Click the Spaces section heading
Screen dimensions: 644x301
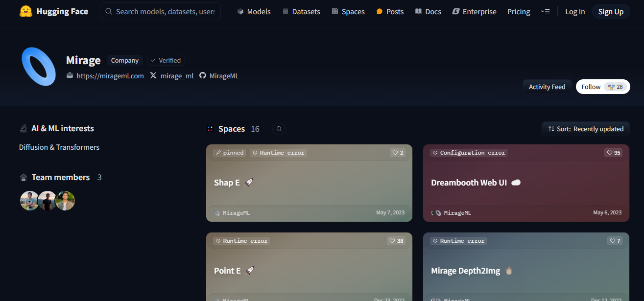pyautogui.click(x=232, y=129)
